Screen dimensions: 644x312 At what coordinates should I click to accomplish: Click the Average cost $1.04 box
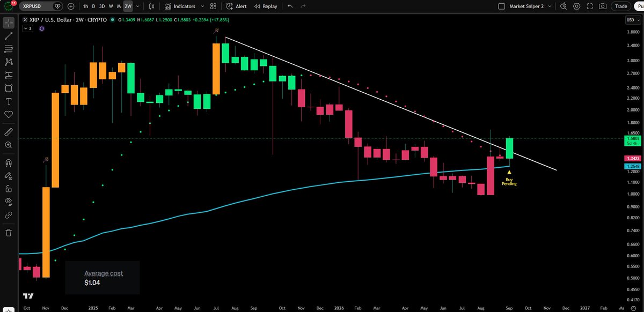pos(103,278)
